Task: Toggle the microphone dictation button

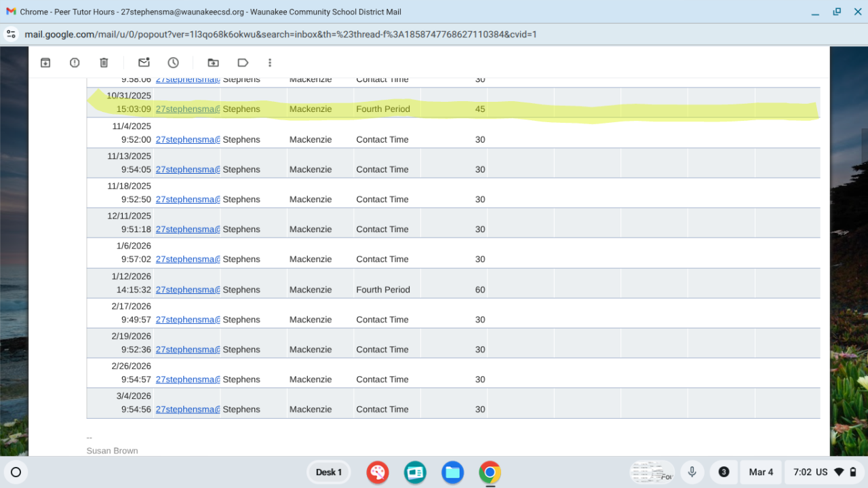Action: tap(692, 472)
